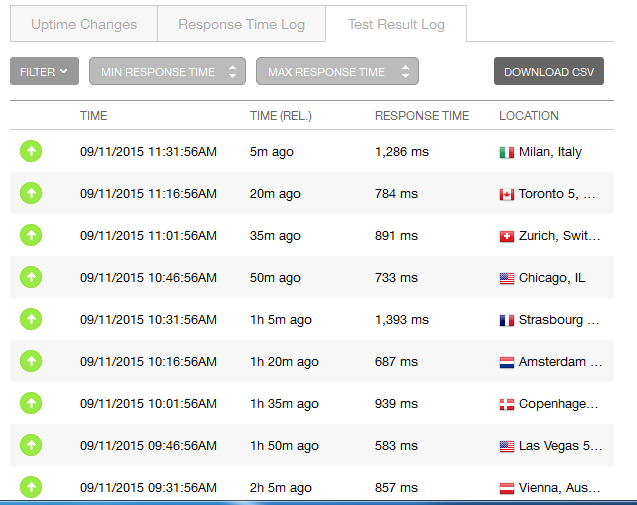Viewport: 637px width, 505px height.
Task: Select the Test Result Log tab
Action: click(396, 24)
